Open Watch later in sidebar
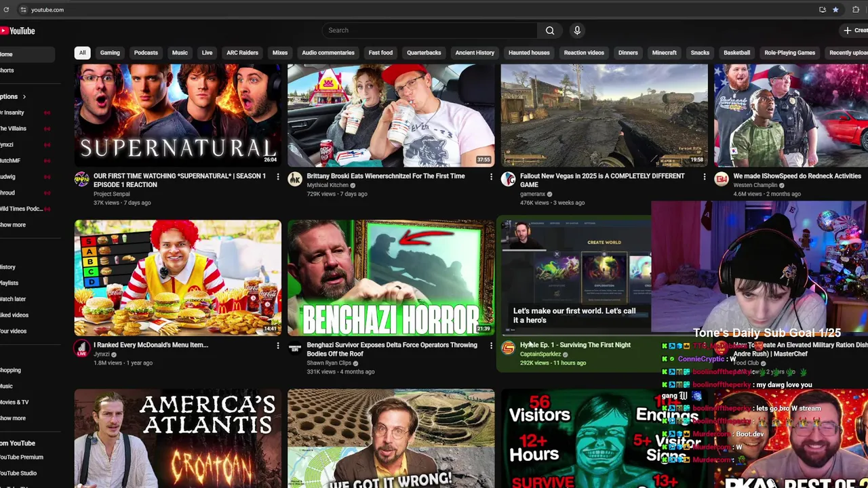This screenshot has width=868, height=488. [13, 299]
